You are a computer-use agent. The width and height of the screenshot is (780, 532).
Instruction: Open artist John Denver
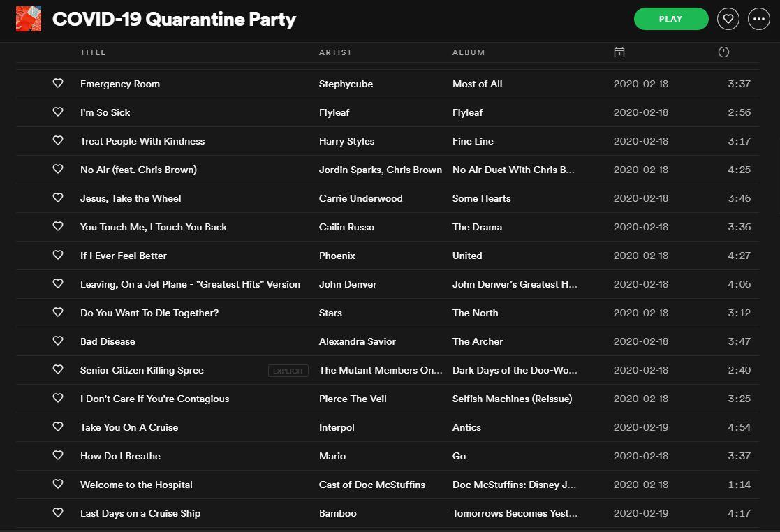tap(348, 284)
